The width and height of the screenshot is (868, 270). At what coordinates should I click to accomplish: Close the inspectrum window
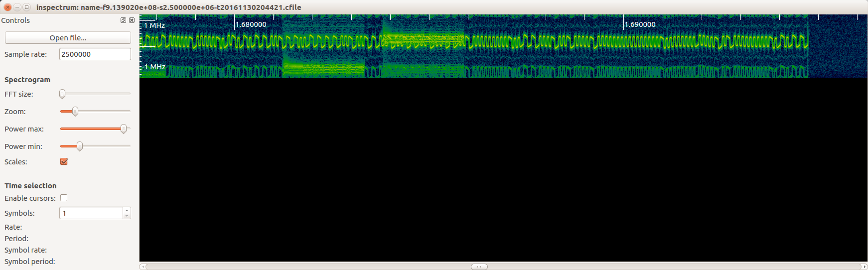coord(7,7)
